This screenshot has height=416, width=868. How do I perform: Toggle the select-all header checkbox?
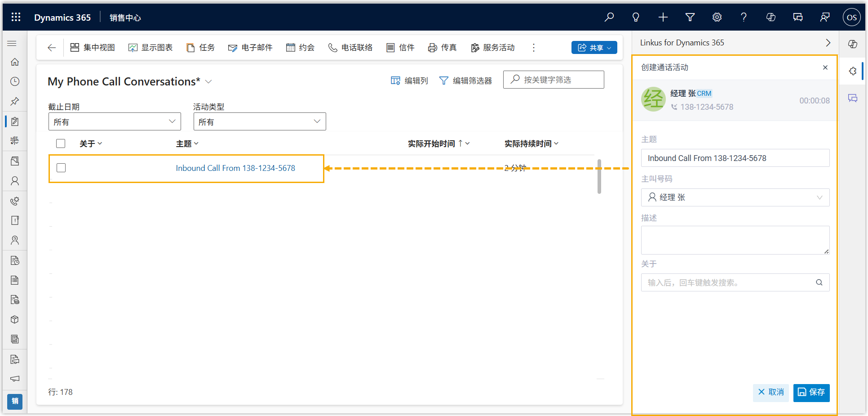[61, 143]
